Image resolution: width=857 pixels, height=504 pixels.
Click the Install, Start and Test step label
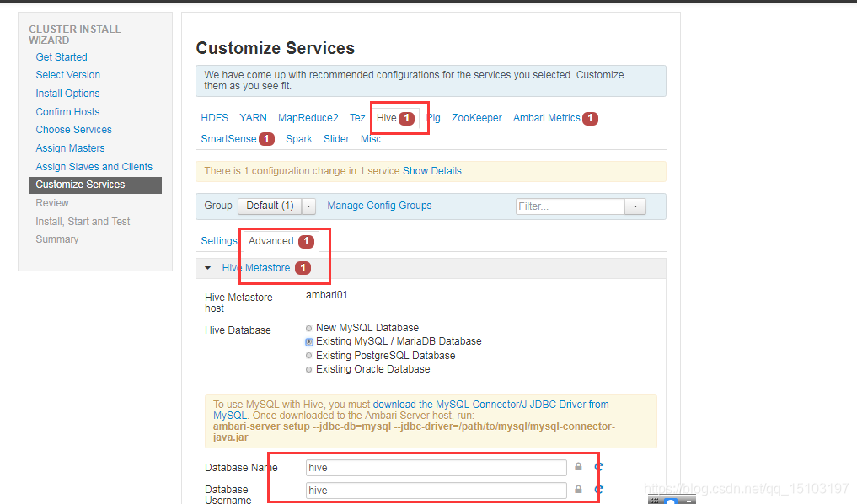83,222
